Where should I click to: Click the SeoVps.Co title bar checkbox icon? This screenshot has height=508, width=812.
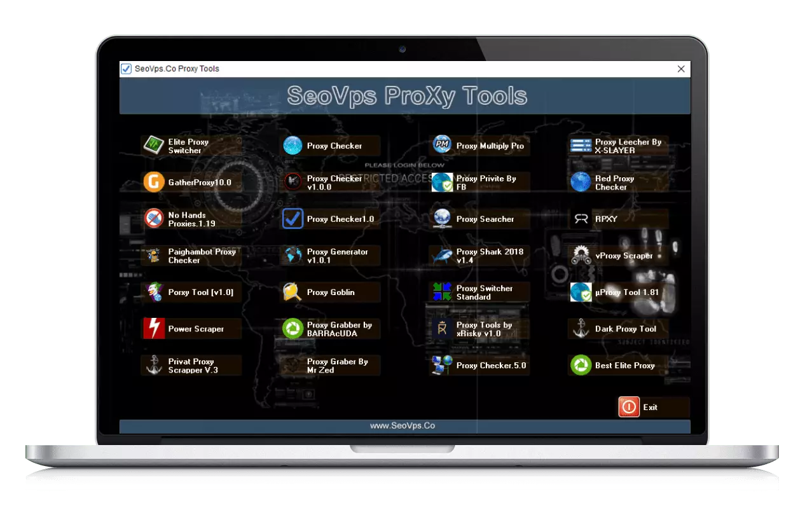pos(127,69)
